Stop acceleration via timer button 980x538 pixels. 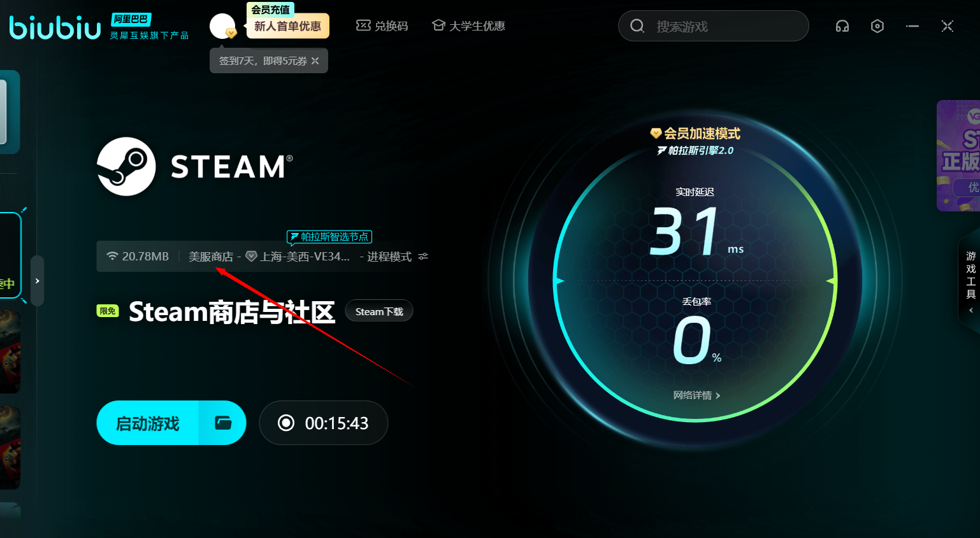point(324,423)
